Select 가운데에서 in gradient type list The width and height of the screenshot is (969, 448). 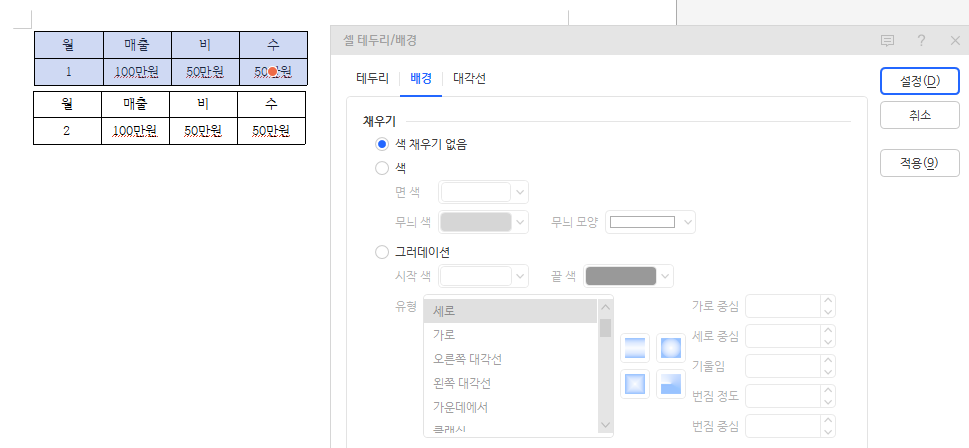[510, 407]
